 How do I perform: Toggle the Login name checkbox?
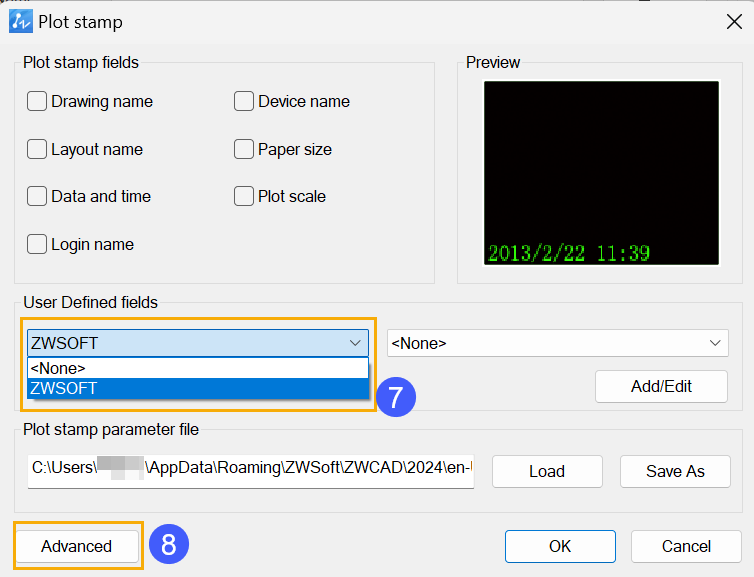37,244
